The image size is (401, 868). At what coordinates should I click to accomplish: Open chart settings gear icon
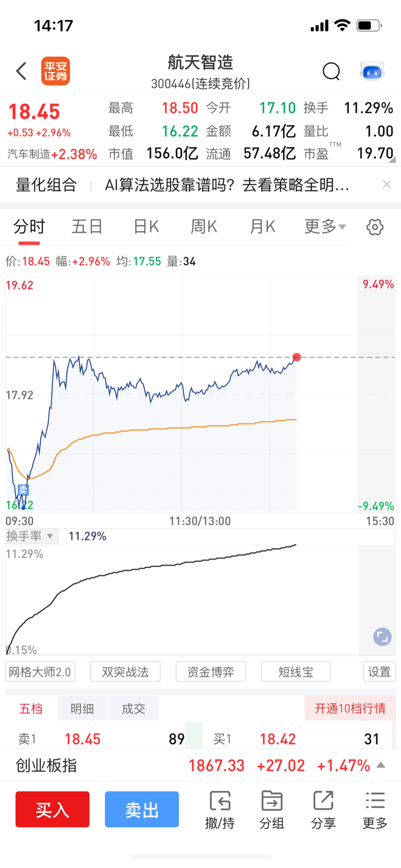tap(375, 227)
